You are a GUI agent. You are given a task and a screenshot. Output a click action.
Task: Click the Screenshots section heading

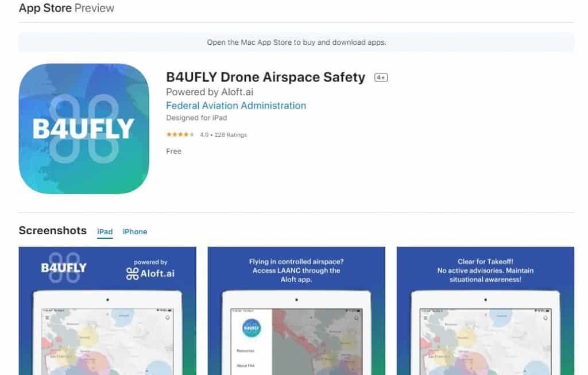53,231
